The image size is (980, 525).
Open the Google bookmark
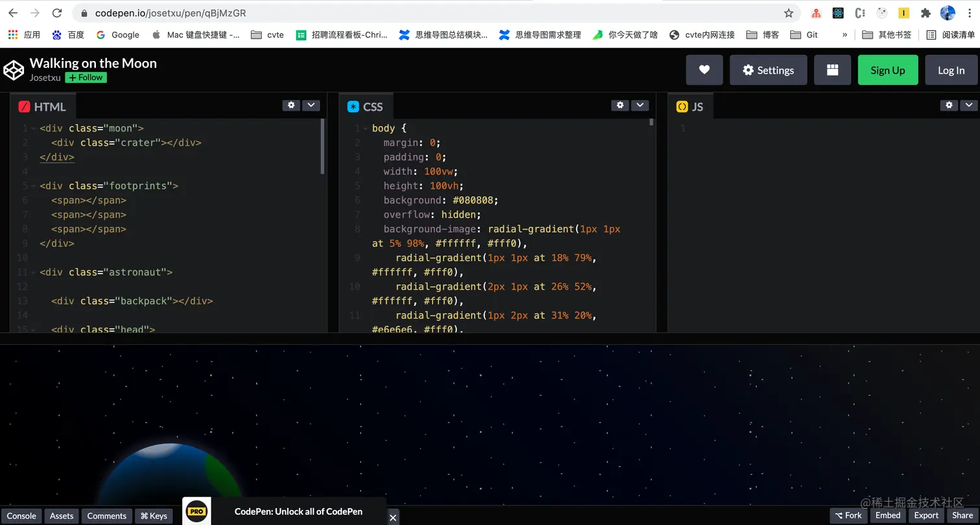(x=118, y=35)
